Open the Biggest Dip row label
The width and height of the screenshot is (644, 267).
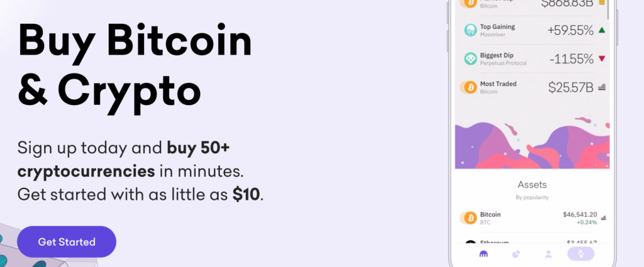pos(497,55)
